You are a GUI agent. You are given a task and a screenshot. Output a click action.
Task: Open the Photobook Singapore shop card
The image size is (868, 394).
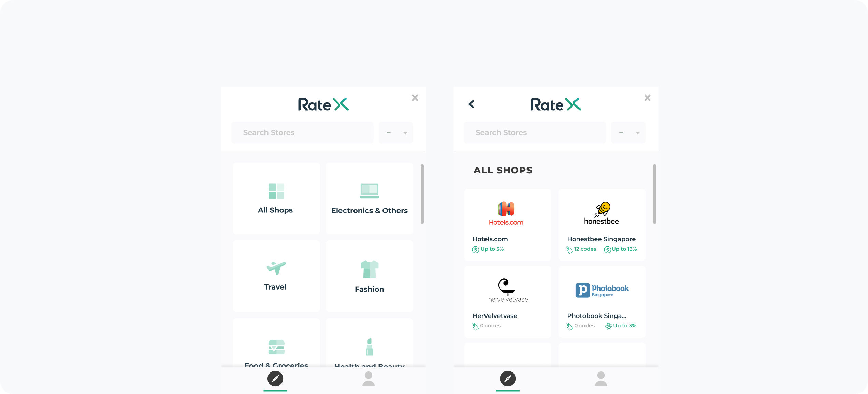click(602, 302)
